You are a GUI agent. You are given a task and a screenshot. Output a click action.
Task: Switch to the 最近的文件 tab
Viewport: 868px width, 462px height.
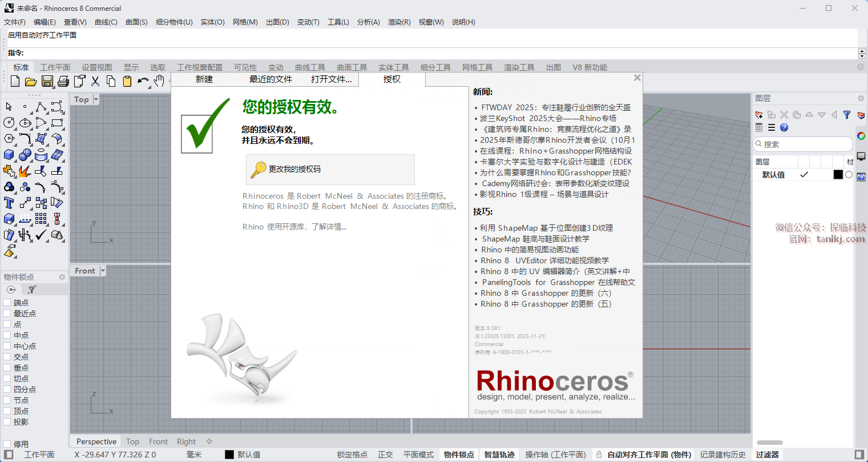coord(271,79)
